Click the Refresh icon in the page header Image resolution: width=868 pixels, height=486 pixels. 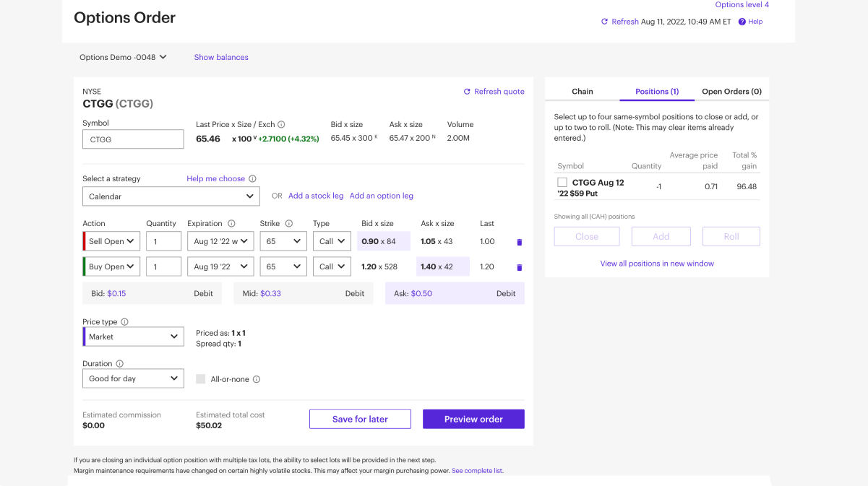pyautogui.click(x=604, y=22)
